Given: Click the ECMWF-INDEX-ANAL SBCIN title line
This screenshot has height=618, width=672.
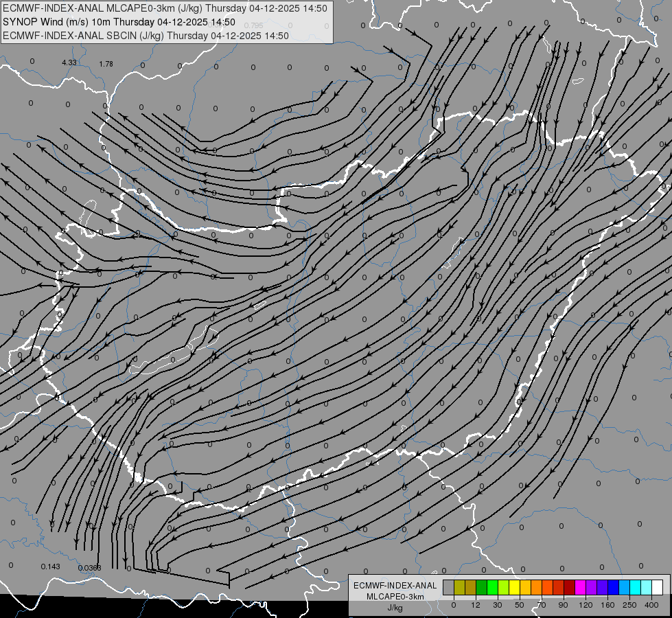Looking at the screenshot, I should (146, 36).
